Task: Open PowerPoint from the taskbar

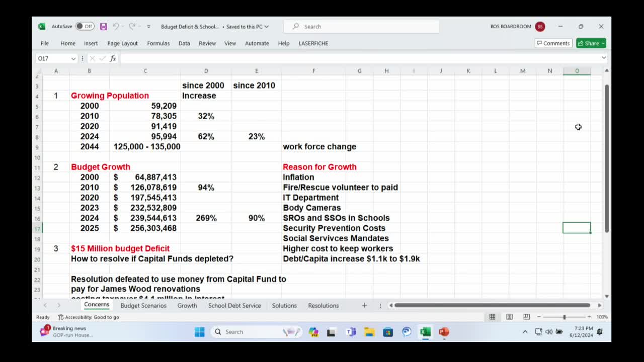Action: [x=443, y=332]
